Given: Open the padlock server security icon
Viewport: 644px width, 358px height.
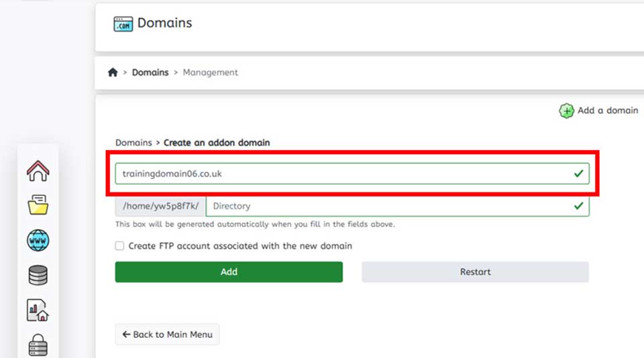Looking at the screenshot, I should 38,345.
